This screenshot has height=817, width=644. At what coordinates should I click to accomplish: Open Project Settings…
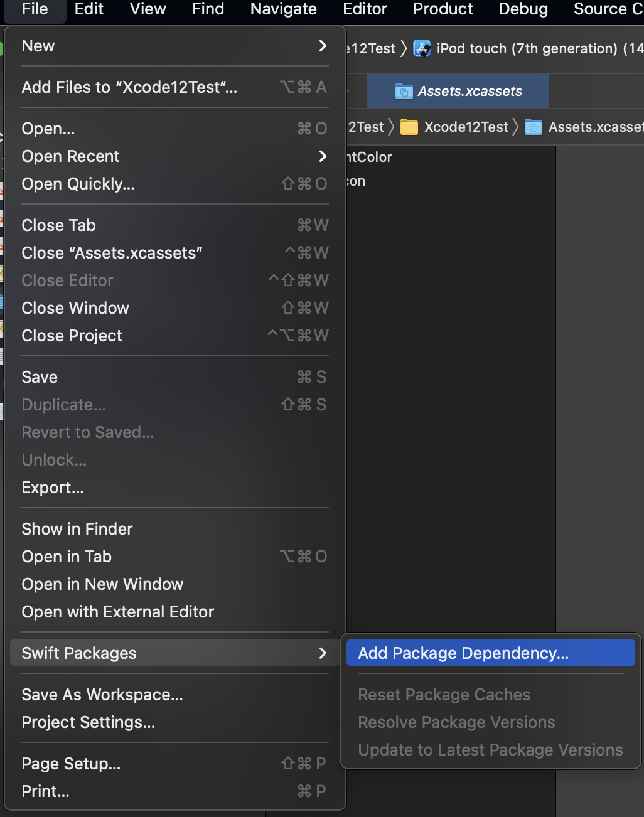click(x=175, y=722)
